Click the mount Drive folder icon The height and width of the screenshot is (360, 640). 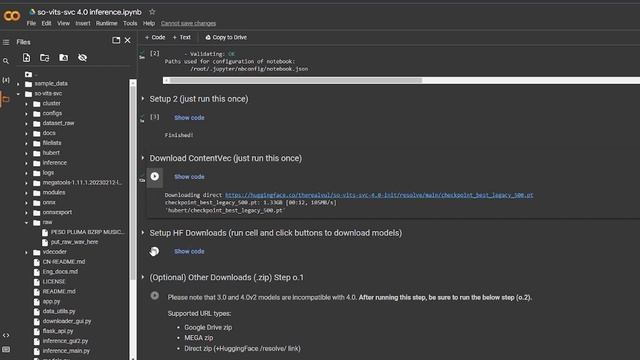point(64,58)
